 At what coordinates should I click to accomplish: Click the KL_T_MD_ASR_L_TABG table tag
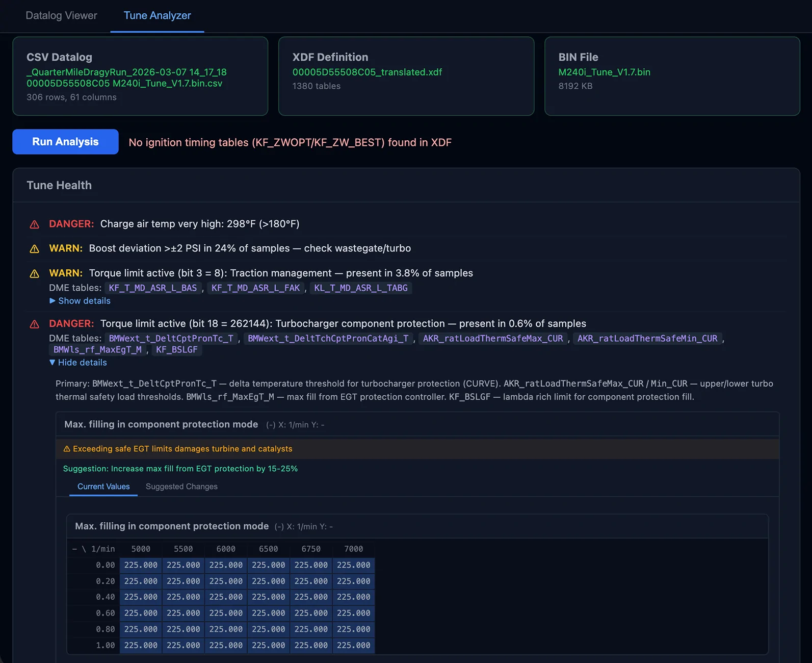click(x=361, y=288)
